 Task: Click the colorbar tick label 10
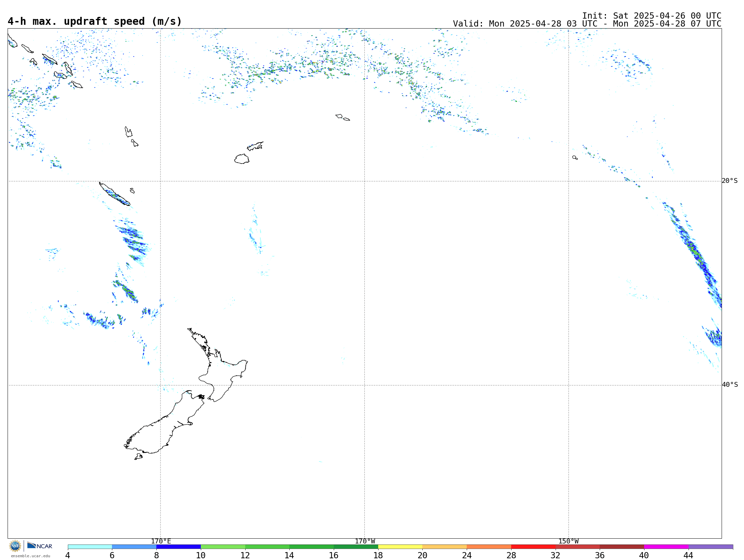click(x=201, y=555)
